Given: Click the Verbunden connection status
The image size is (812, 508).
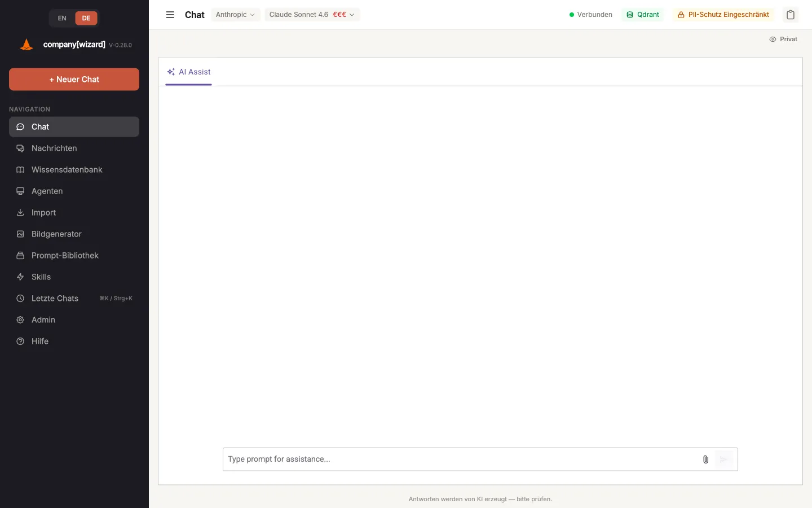Looking at the screenshot, I should [590, 15].
